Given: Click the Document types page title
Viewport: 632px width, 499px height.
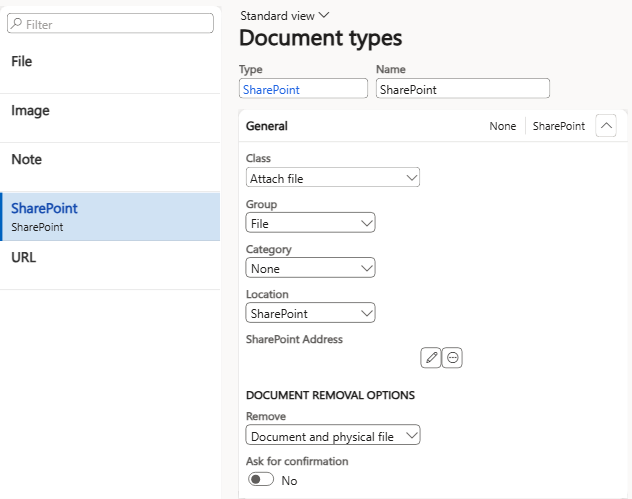Looking at the screenshot, I should tap(320, 38).
